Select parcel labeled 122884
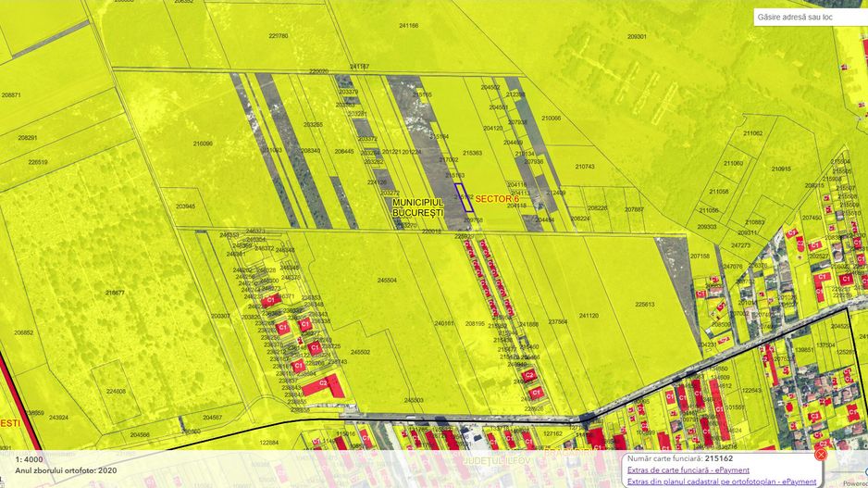The image size is (868, 488). (x=269, y=443)
